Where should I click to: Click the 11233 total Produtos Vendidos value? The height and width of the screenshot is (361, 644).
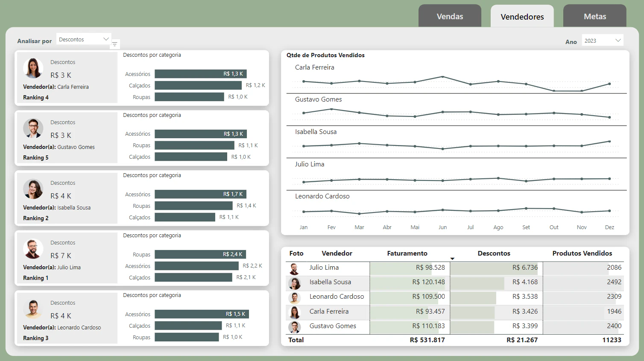tap(612, 340)
